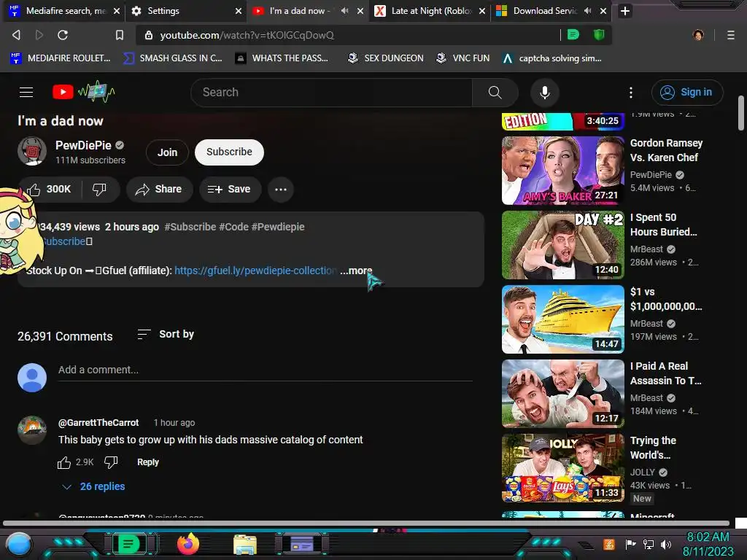Open the comments Sort by menu
This screenshot has height=560, width=747.
[x=166, y=334]
